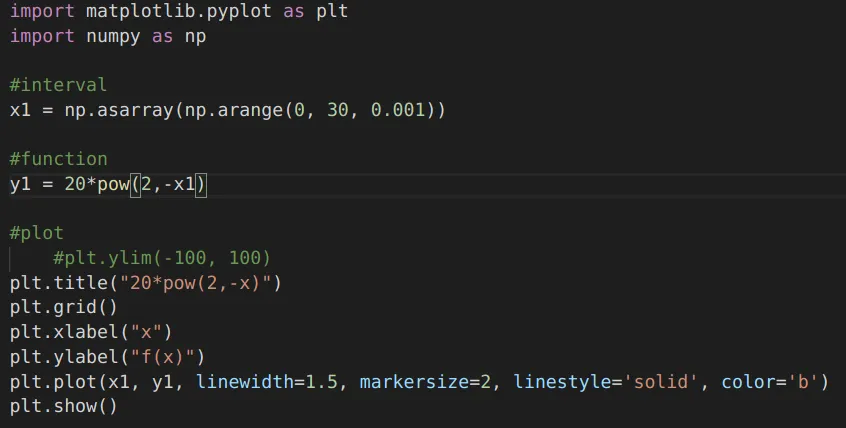The image size is (846, 428).
Task: Click the 'x1 = np.asarray' line
Action: click(x=228, y=110)
